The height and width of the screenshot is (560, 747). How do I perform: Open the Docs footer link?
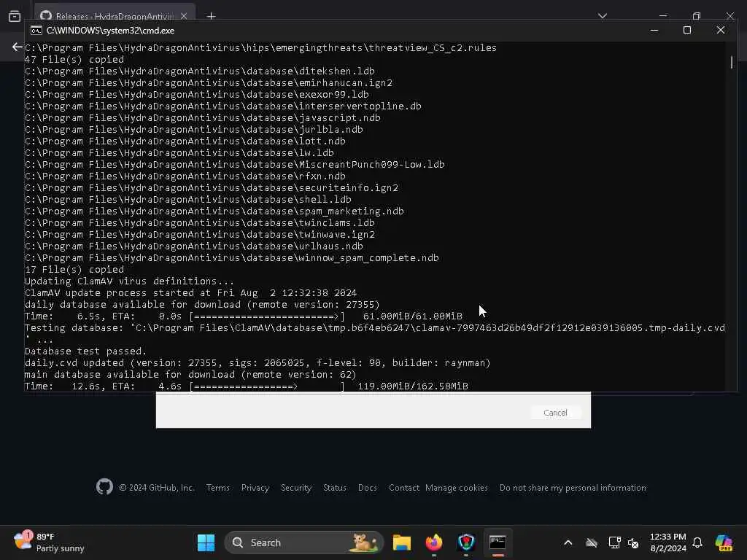click(x=368, y=488)
